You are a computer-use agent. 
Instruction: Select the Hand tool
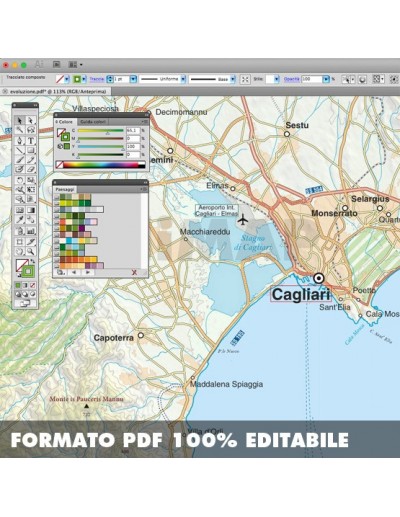[20, 251]
